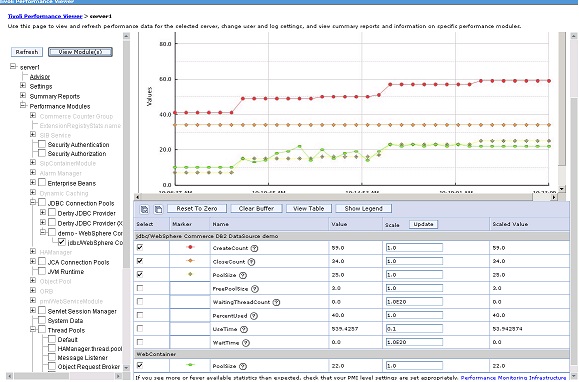The height and width of the screenshot is (382, 579).
Task: Open help icon next to PercentUsed
Action: click(254, 316)
